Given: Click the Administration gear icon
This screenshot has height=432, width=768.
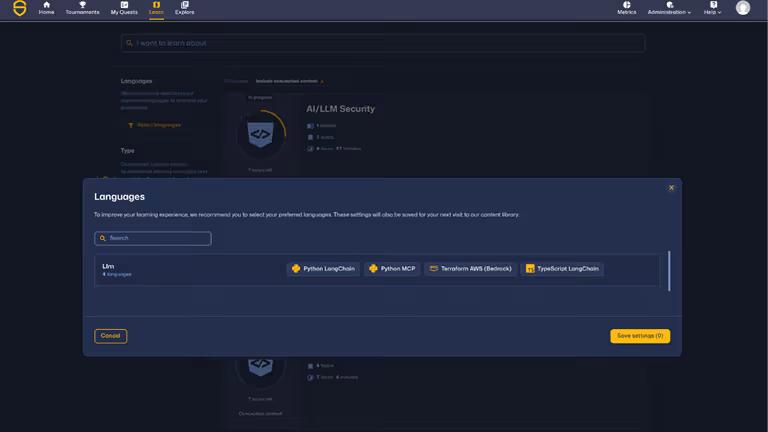Looking at the screenshot, I should (x=670, y=4).
